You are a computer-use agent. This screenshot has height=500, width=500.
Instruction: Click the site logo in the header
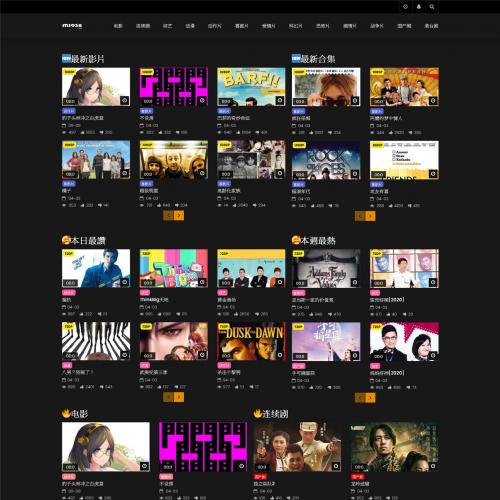72,26
